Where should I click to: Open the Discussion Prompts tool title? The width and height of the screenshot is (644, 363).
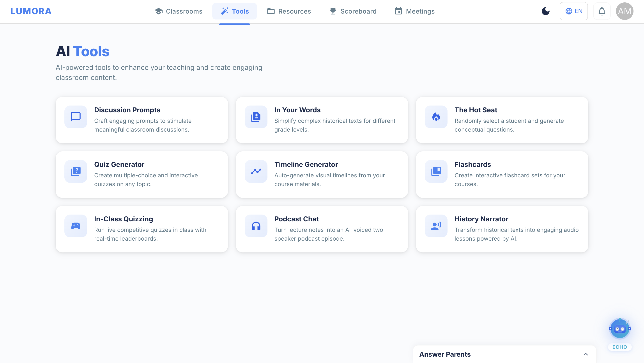(x=127, y=110)
